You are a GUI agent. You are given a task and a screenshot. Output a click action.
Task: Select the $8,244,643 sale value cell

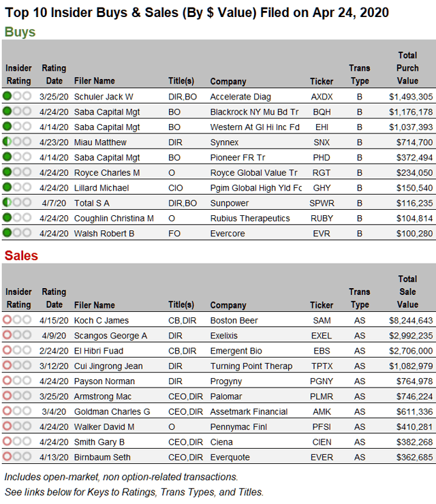pyautogui.click(x=411, y=321)
